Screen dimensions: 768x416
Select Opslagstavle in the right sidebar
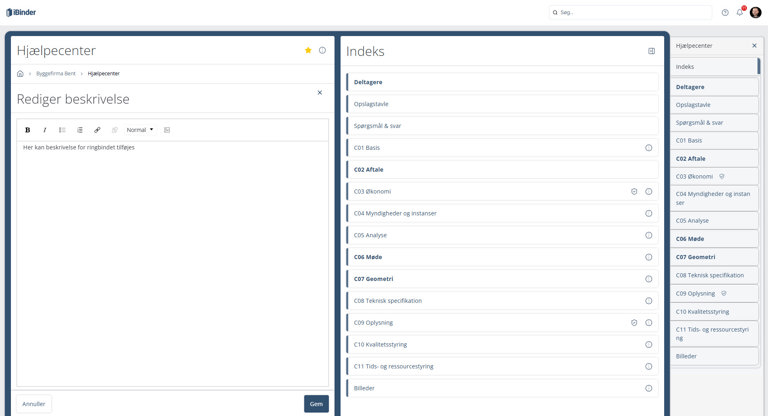click(693, 104)
